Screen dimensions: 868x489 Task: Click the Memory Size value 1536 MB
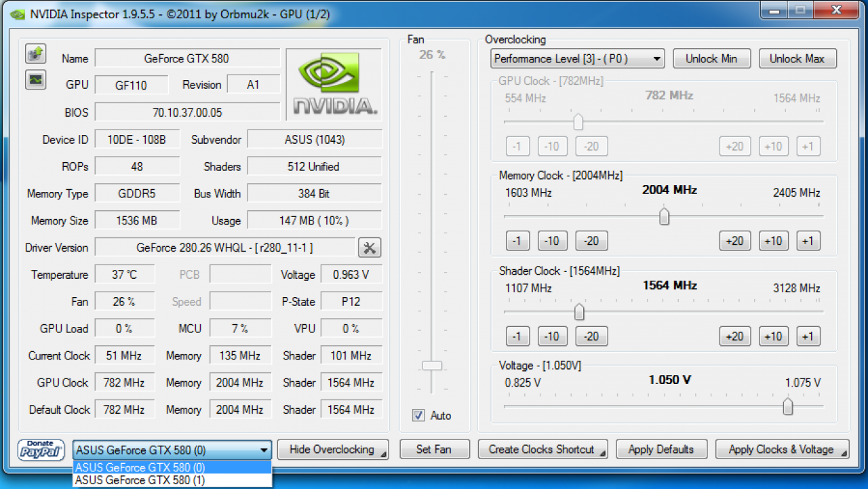point(137,220)
